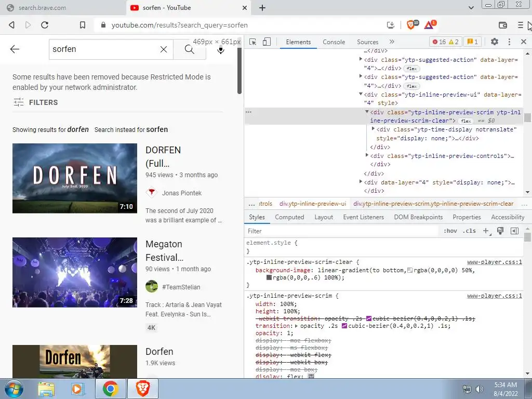Expand the transition opacity shorthand triangle

coord(296,326)
